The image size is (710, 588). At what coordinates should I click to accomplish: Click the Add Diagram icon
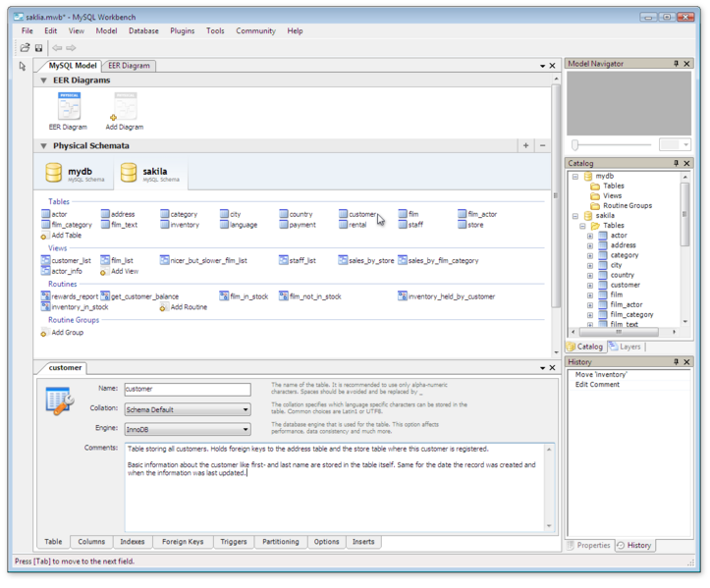click(x=125, y=106)
